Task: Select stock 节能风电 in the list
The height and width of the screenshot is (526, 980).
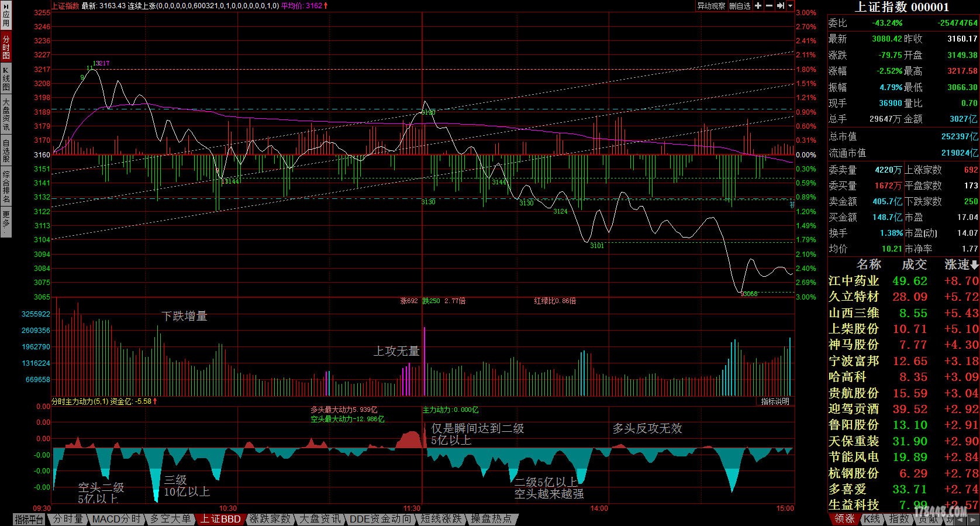Action: tap(903, 457)
